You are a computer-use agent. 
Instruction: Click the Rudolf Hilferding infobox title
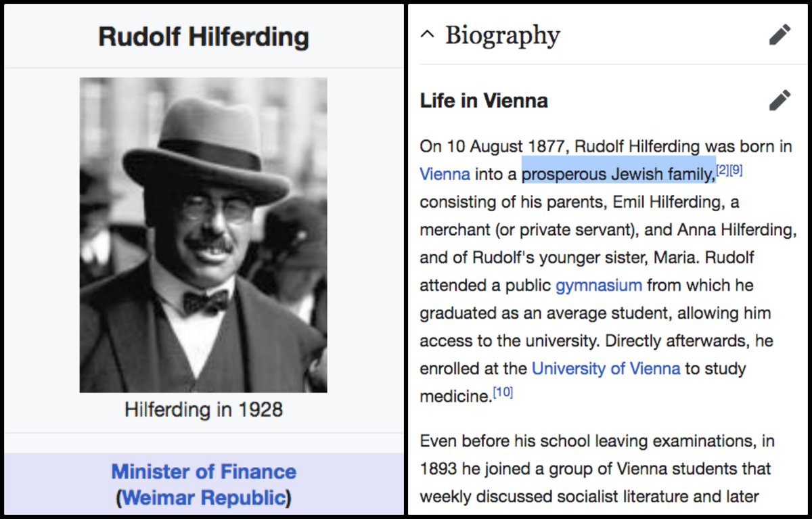click(x=204, y=37)
